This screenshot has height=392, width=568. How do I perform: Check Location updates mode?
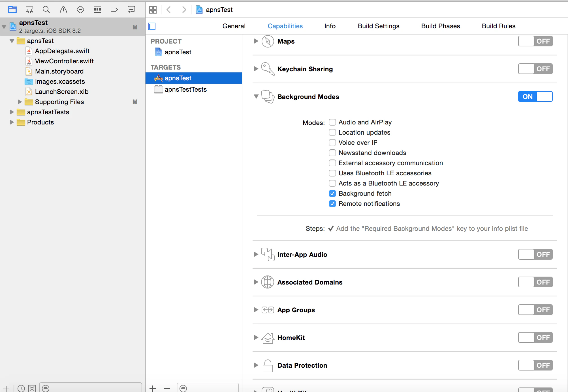pyautogui.click(x=332, y=132)
